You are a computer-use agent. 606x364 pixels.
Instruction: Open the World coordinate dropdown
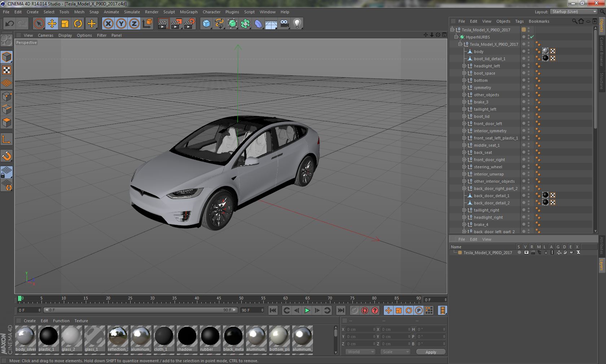(361, 352)
